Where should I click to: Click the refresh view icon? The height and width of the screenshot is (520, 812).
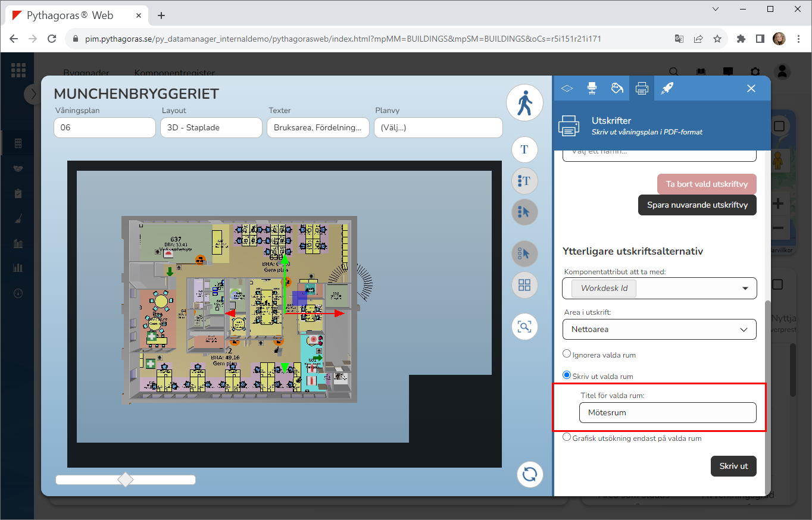click(x=529, y=474)
